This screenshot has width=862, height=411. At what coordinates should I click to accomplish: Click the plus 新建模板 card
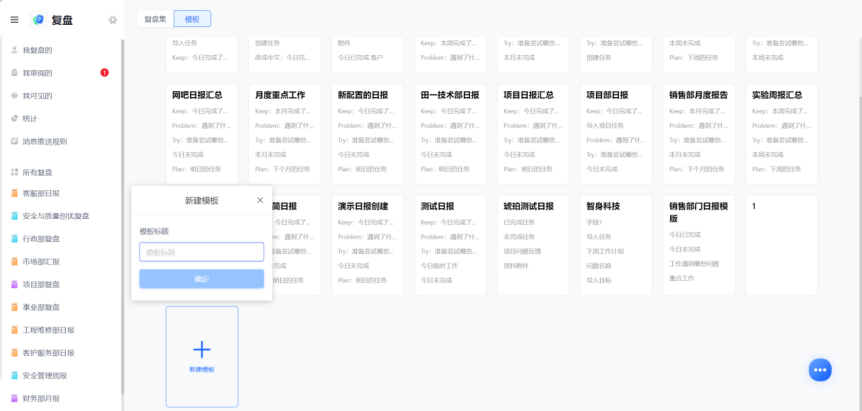point(202,357)
